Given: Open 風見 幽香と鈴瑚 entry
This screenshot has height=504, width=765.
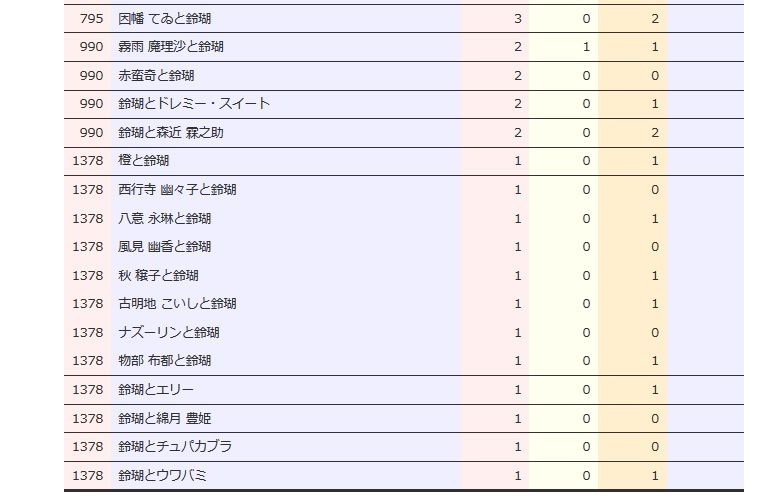Looking at the screenshot, I should pyautogui.click(x=164, y=247).
